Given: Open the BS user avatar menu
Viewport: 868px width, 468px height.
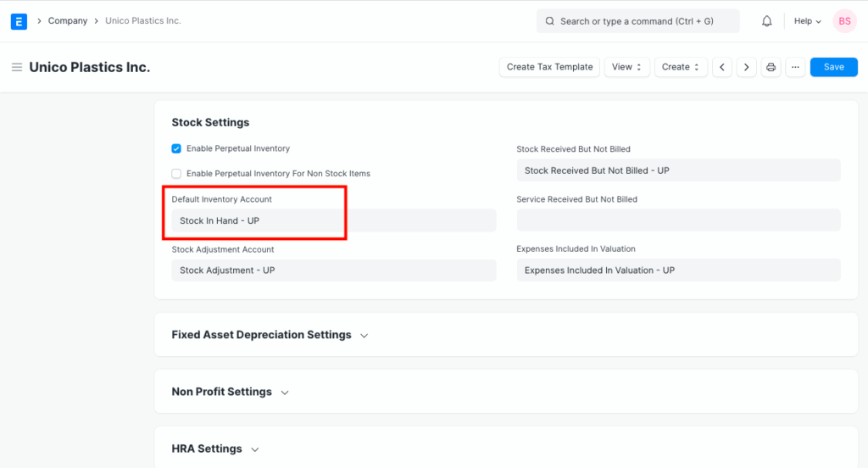Looking at the screenshot, I should pos(844,21).
